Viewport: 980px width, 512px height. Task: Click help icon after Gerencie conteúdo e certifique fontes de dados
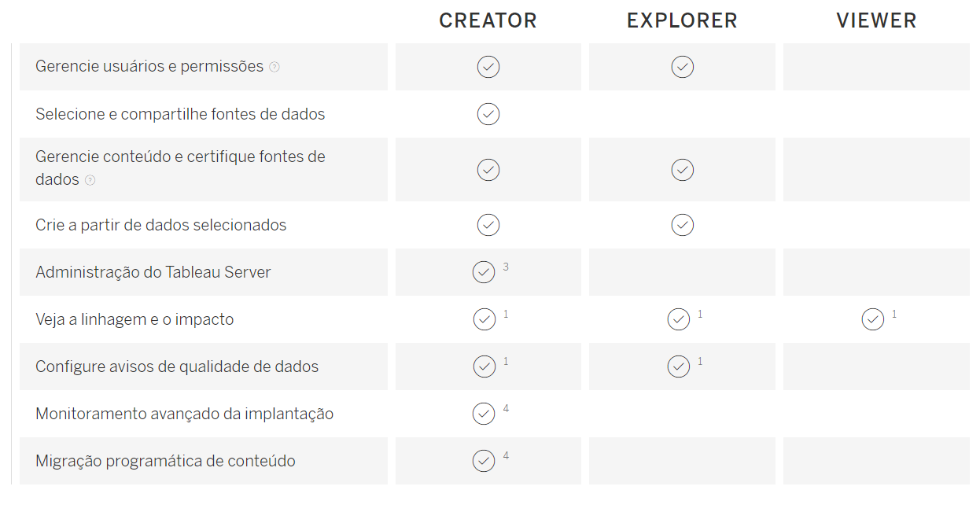coord(90,180)
